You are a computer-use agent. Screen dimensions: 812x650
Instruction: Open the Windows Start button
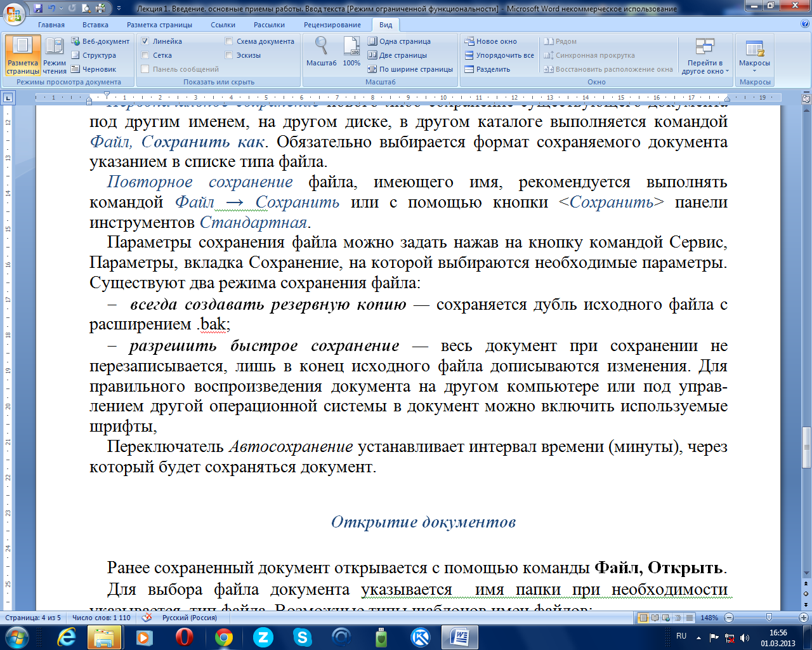(16, 637)
